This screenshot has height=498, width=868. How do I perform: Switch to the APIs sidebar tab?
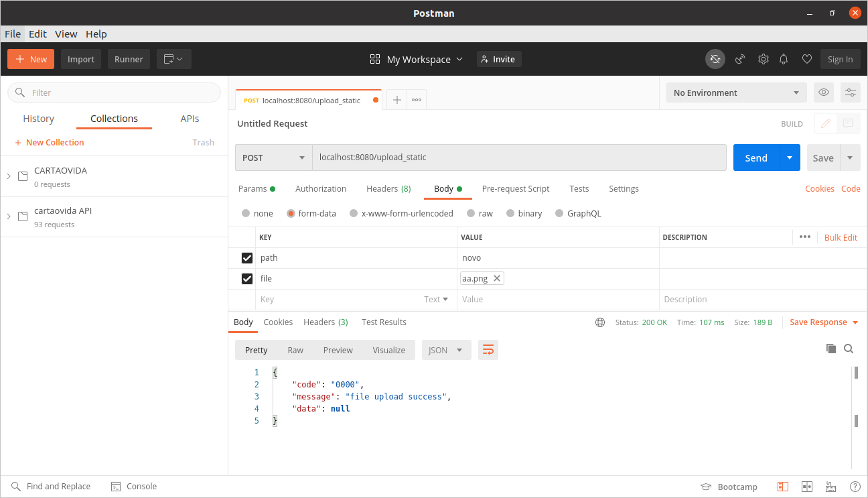pyautogui.click(x=190, y=119)
